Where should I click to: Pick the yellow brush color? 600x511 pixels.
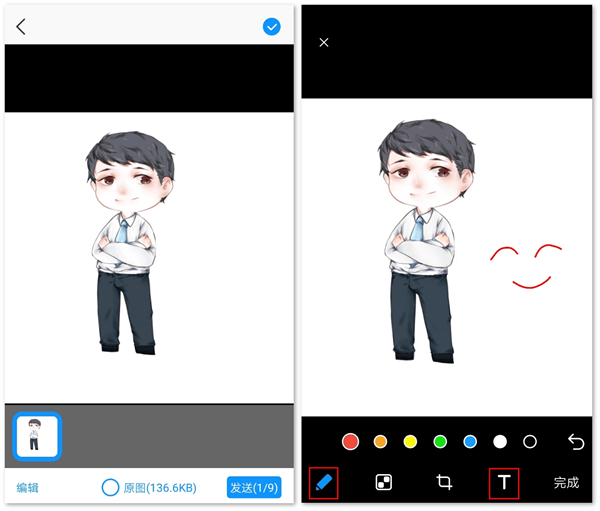(410, 441)
